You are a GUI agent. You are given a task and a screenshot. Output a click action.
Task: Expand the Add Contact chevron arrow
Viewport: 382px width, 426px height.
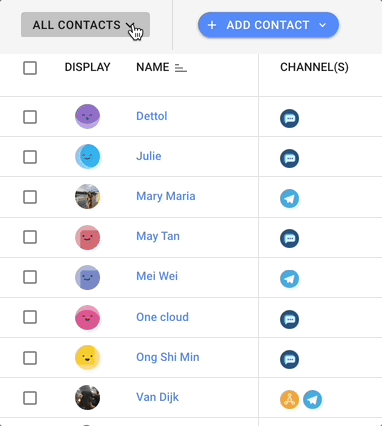coord(322,25)
